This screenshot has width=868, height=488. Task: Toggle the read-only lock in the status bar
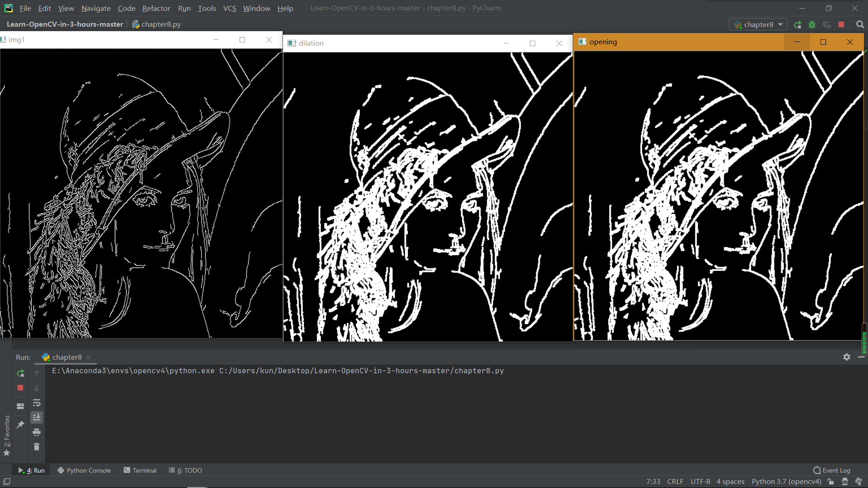(x=832, y=482)
